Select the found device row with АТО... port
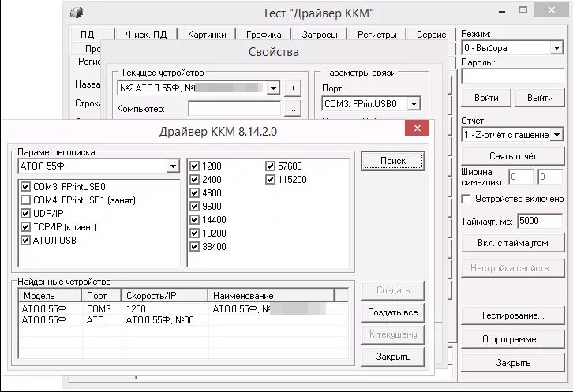Viewport: 573px width, 392px height. tap(183, 320)
